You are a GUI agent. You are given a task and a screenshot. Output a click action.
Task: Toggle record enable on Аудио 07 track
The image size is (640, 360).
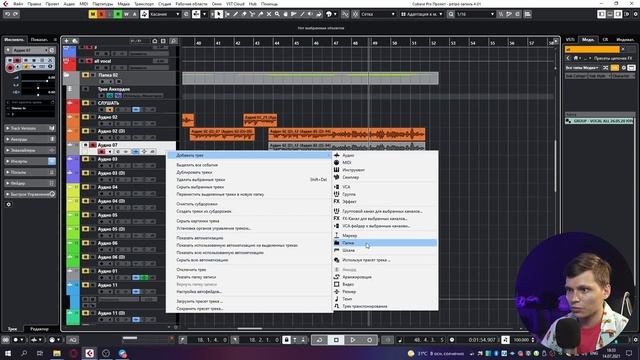point(102,151)
